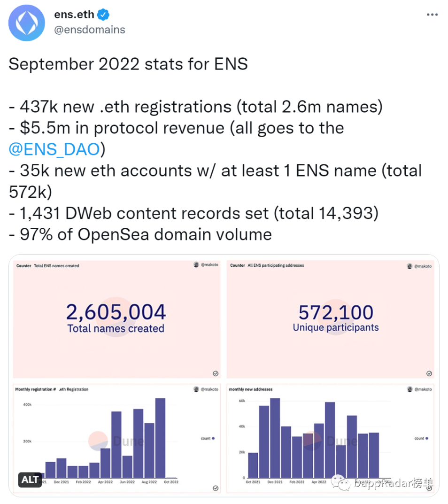Show the ALT image description badge
The width and height of the screenshot is (448, 504).
tap(30, 480)
